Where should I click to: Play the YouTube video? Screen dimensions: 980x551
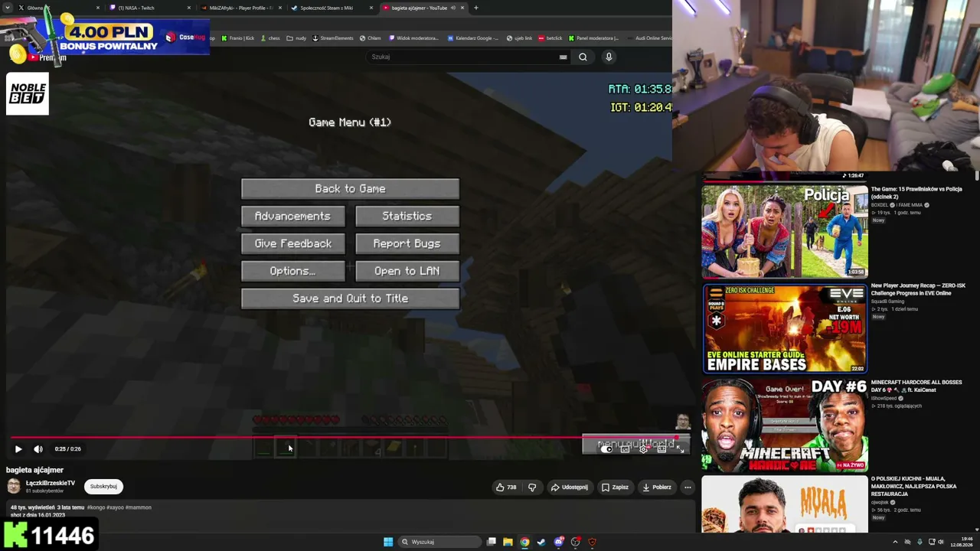coord(18,449)
